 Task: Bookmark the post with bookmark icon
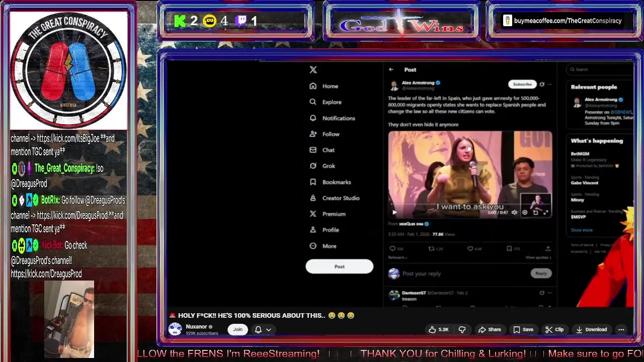coord(509,248)
